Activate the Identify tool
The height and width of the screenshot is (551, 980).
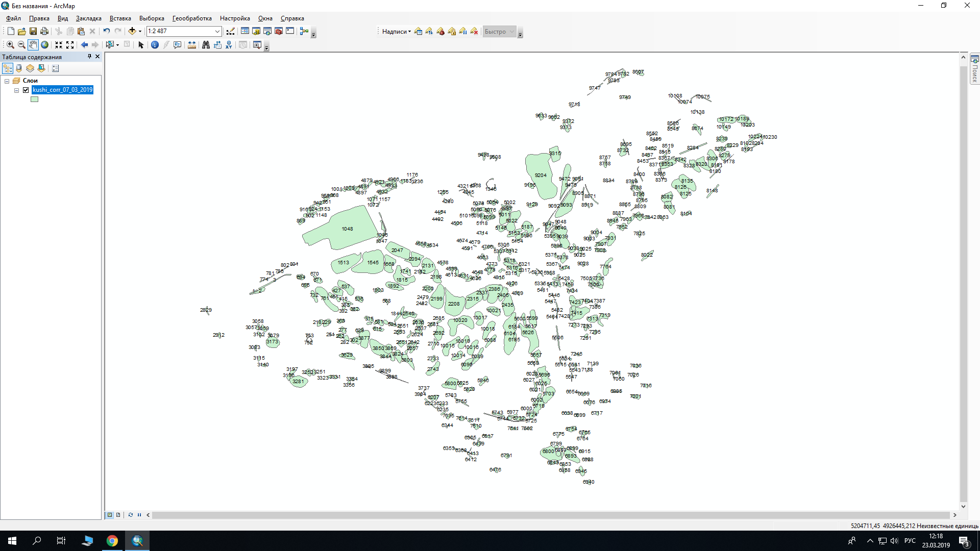[155, 45]
